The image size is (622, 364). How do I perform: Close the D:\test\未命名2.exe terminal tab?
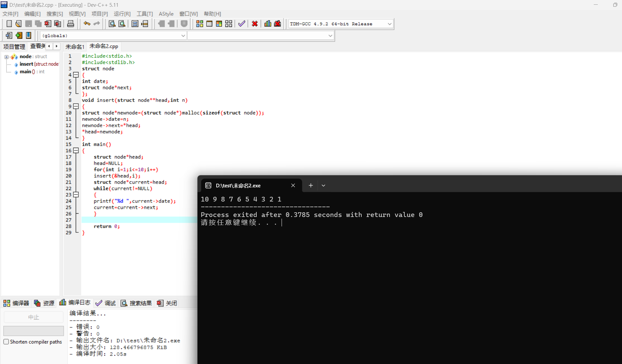(293, 185)
